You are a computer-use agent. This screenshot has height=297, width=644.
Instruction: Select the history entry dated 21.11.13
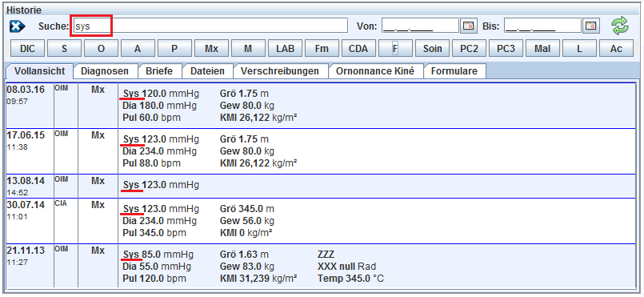pos(321,266)
